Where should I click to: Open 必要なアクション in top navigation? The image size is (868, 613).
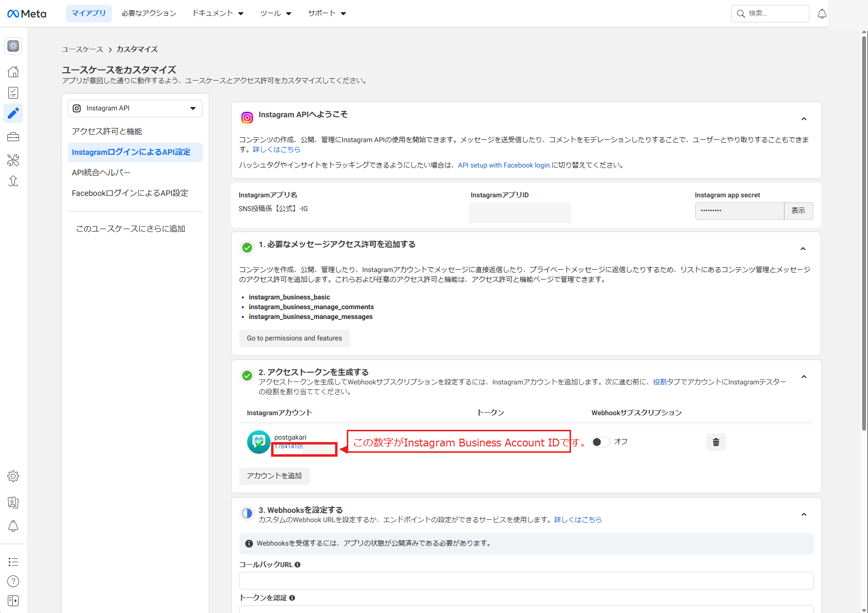149,13
